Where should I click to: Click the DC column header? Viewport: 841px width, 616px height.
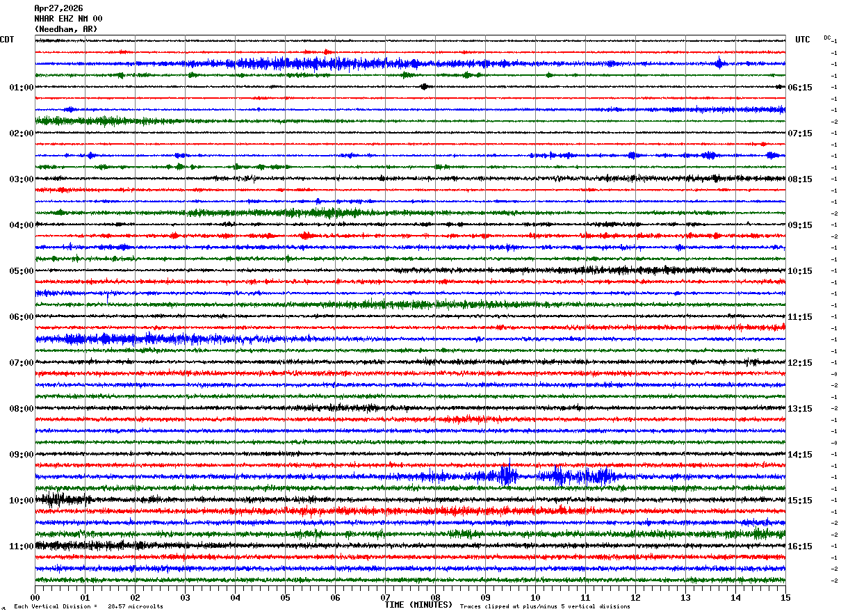click(827, 38)
